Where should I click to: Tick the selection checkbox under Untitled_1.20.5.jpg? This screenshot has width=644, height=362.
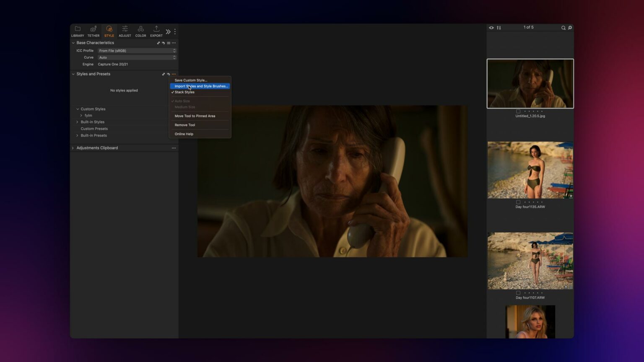[x=518, y=111]
